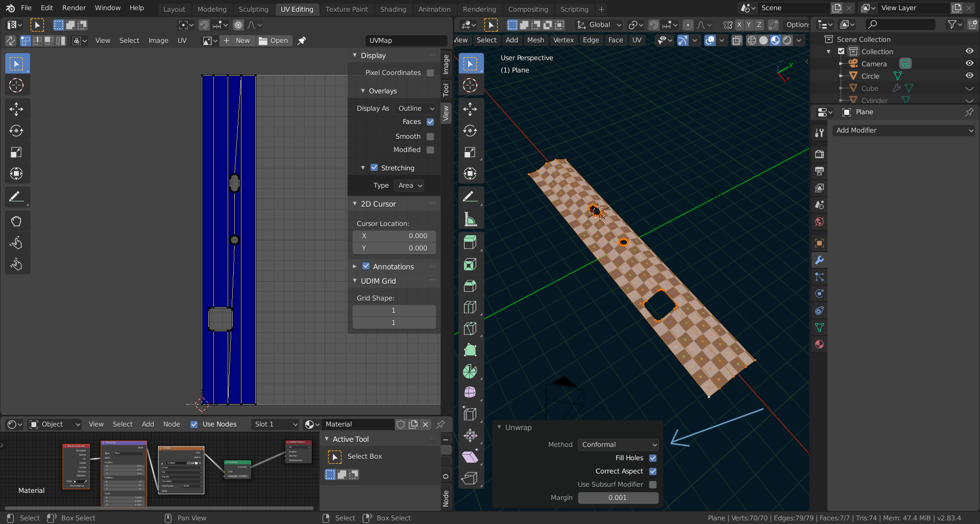Open the Conformal method dropdown
This screenshot has width=980, height=524.
pyautogui.click(x=618, y=444)
